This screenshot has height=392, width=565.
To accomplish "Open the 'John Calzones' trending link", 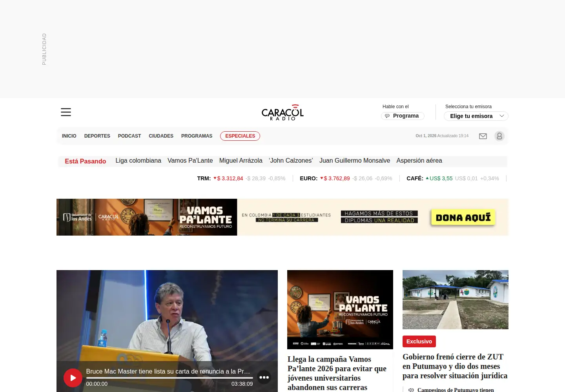I will tap(291, 161).
